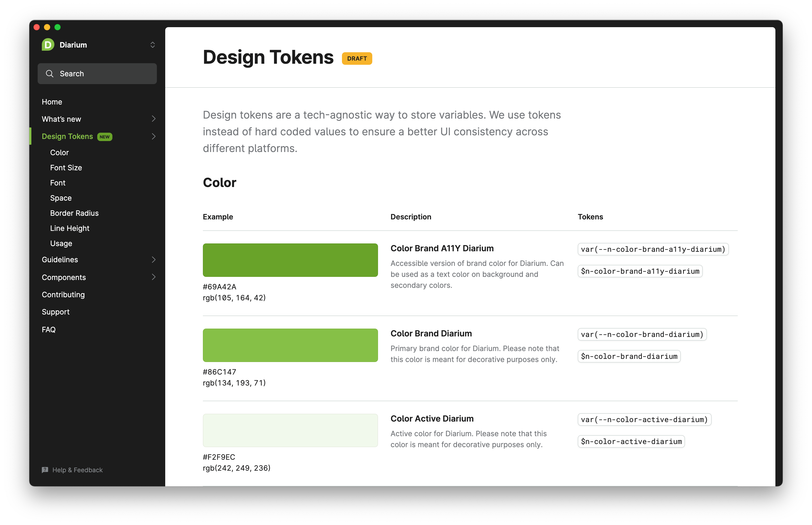Screen dimensions: 812x525
Task: Click the Diarium app logo icon
Action: pyautogui.click(x=47, y=44)
